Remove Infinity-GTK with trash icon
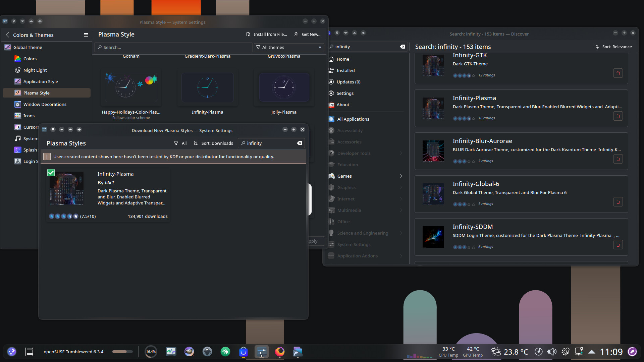 click(x=618, y=73)
